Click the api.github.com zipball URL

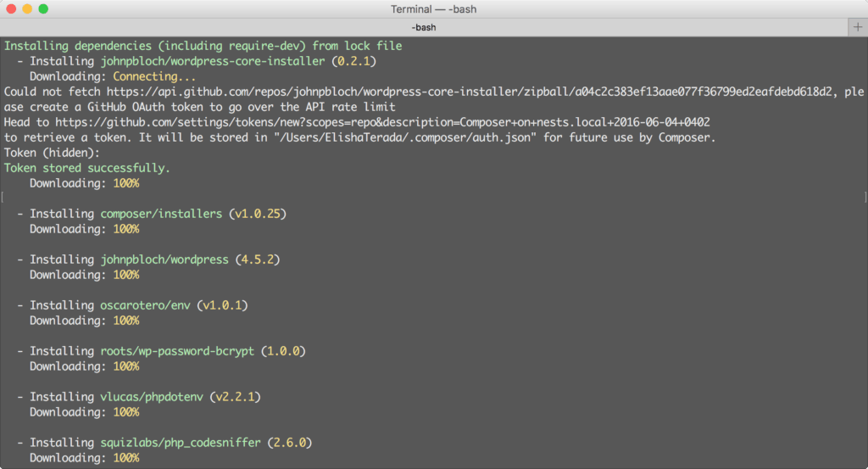(x=470, y=92)
